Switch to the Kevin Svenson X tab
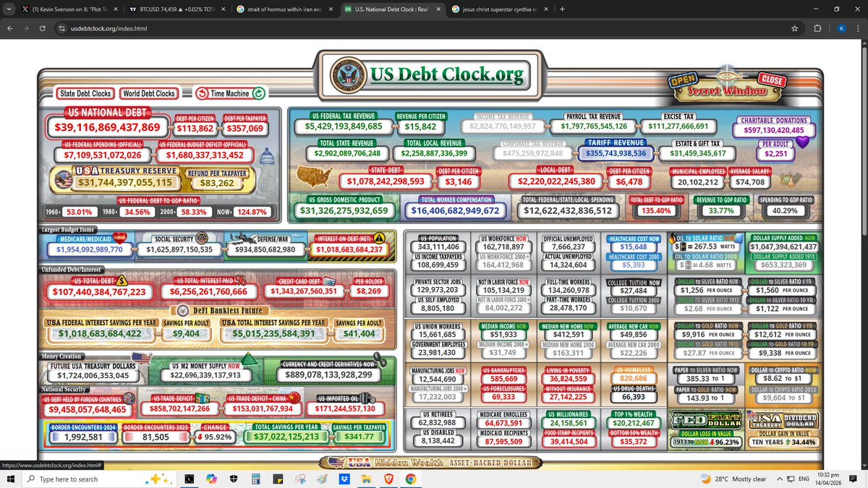 (69, 9)
